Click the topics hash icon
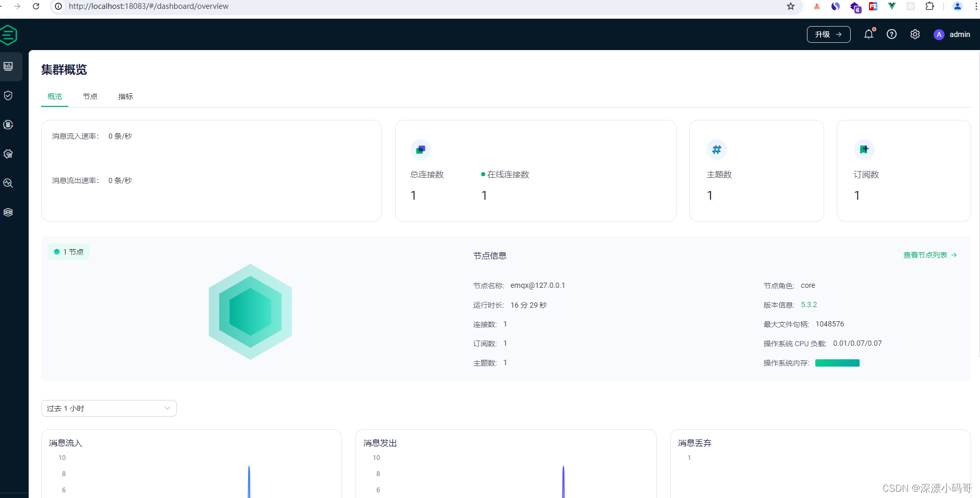The width and height of the screenshot is (980, 498). pos(717,150)
